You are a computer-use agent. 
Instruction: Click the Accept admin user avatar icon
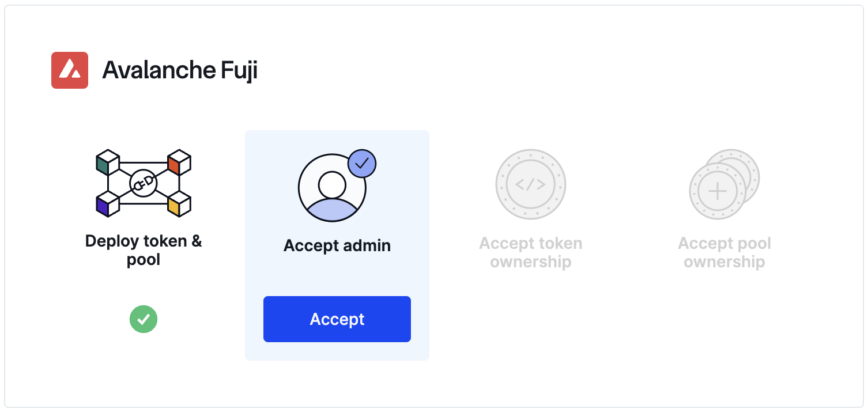coord(331,187)
